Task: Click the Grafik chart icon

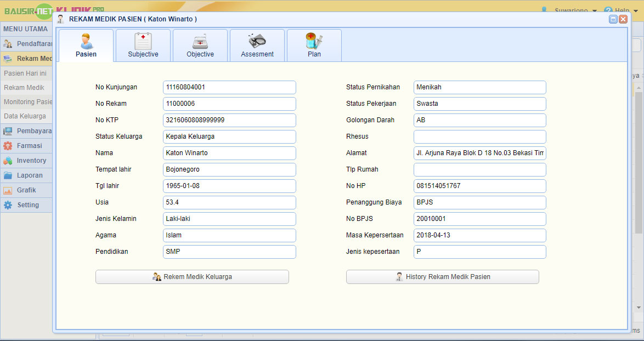Action: (8, 190)
